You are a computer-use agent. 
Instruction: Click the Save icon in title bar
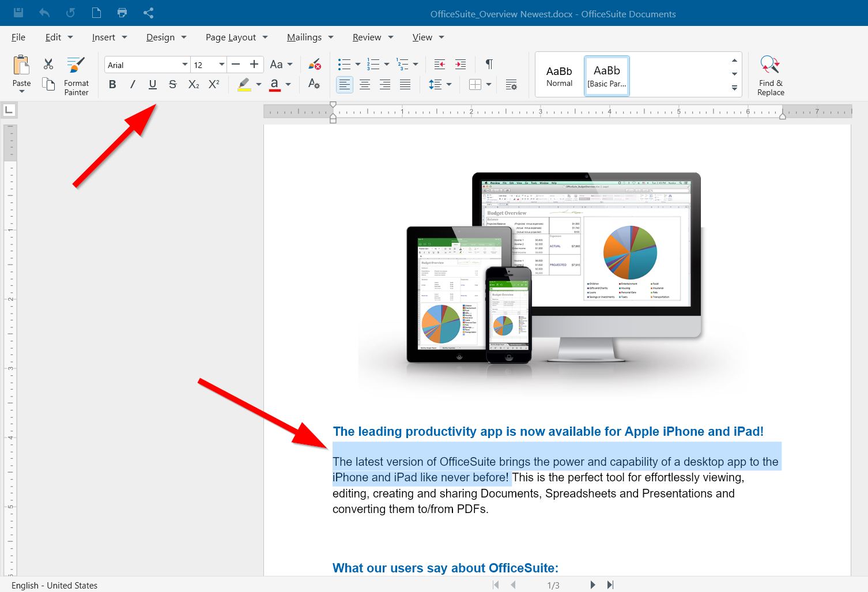(18, 13)
